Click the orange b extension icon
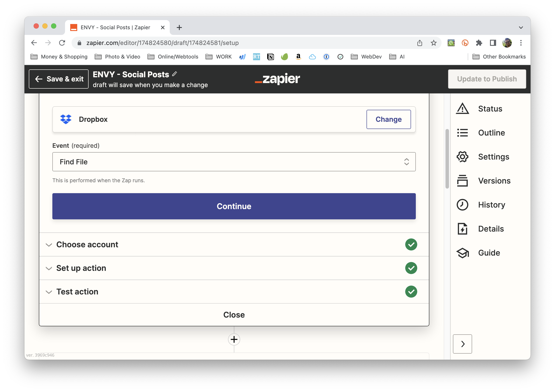The width and height of the screenshot is (555, 392). [465, 43]
